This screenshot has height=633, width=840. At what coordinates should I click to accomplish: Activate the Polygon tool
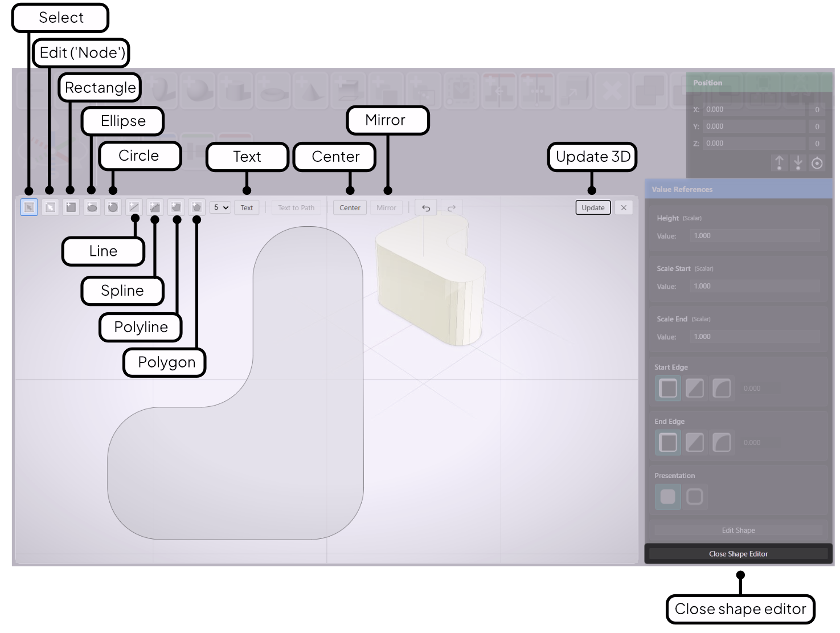(x=196, y=207)
